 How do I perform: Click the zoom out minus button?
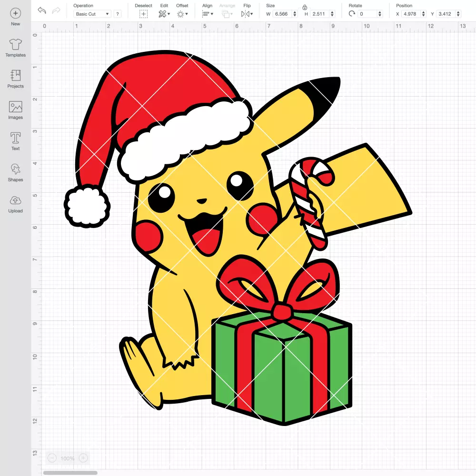click(52, 458)
